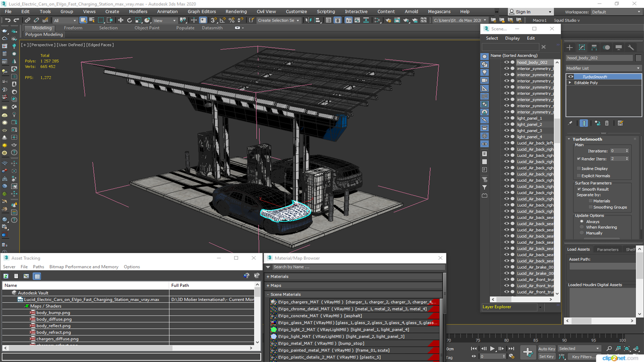Jump to the timeline start frame
This screenshot has height=362, width=644.
click(x=474, y=349)
